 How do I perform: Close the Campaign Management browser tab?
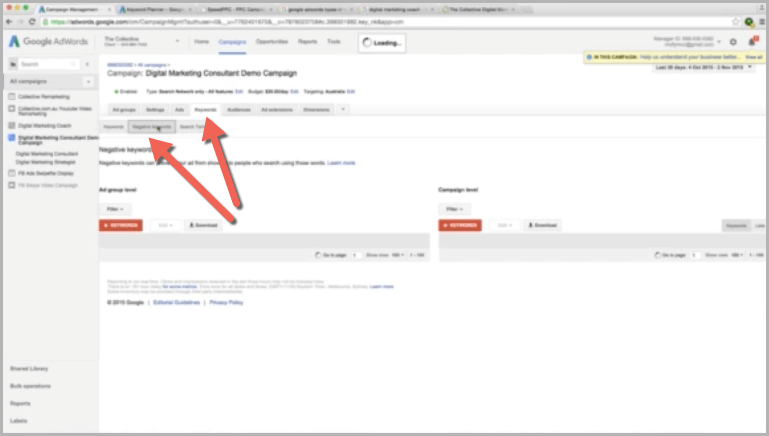pos(109,9)
